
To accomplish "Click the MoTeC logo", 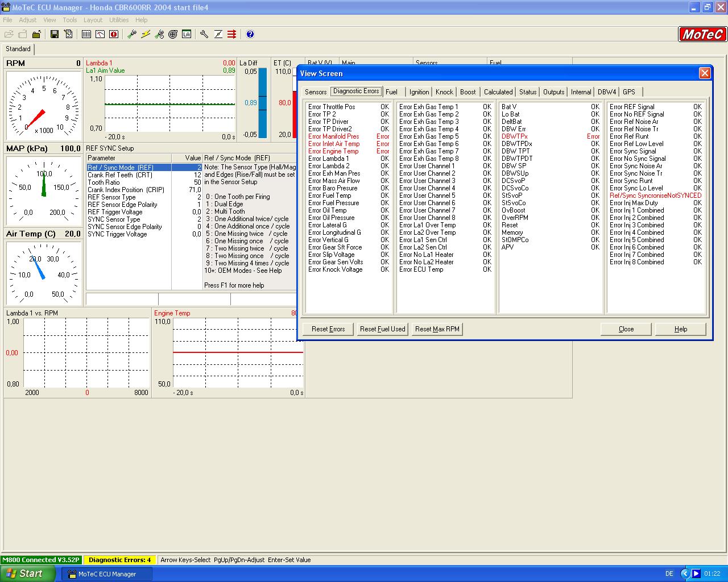I will [x=702, y=34].
